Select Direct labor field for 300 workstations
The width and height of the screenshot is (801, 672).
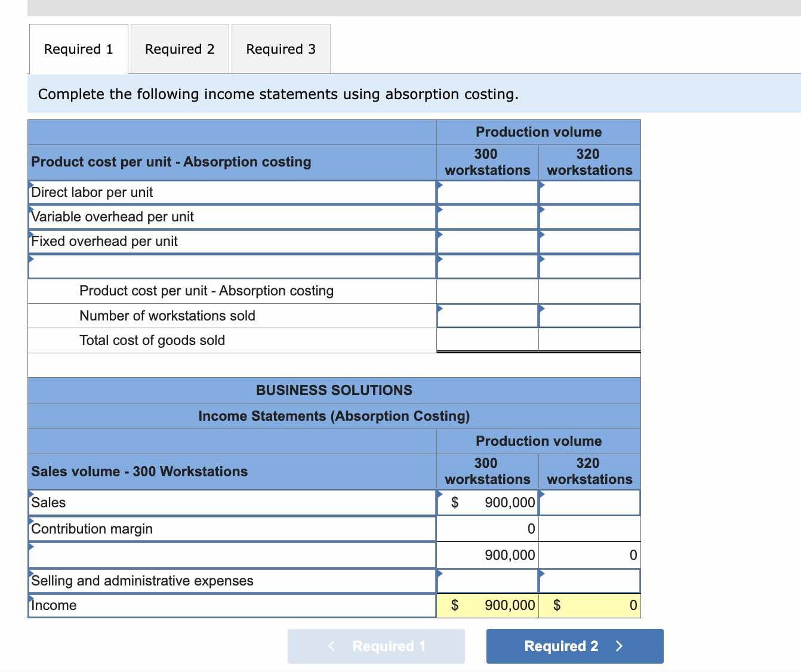pos(488,192)
